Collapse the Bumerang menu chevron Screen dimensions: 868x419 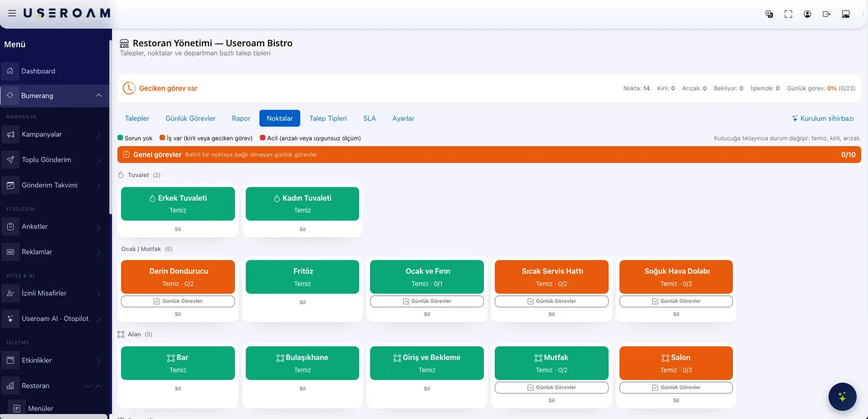[99, 96]
